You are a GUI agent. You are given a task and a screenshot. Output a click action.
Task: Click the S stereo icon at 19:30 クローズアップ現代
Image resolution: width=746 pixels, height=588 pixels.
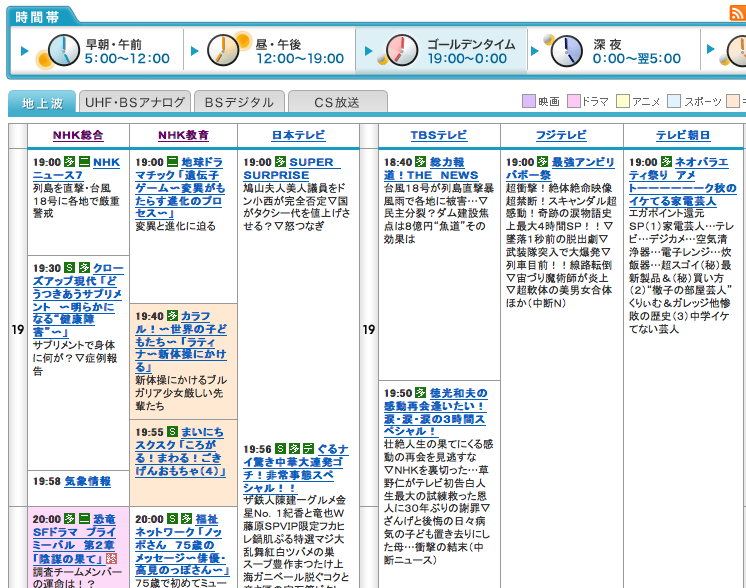69,268
